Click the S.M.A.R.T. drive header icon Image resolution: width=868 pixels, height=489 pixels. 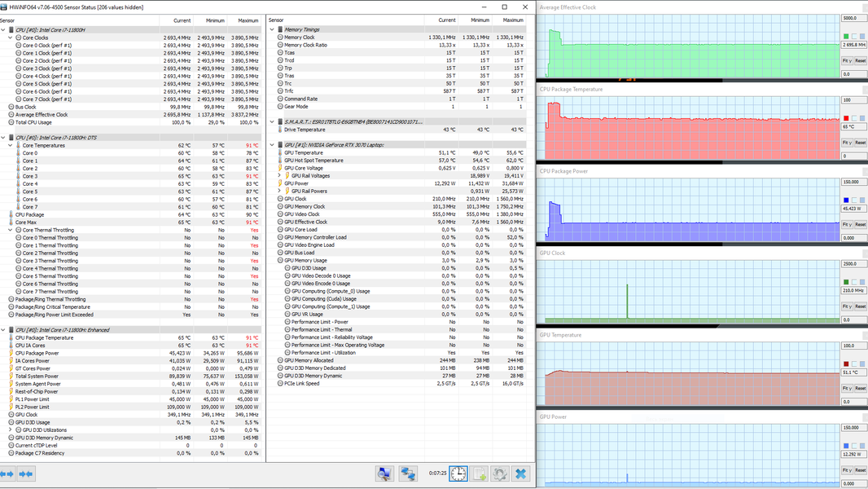pyautogui.click(x=280, y=121)
